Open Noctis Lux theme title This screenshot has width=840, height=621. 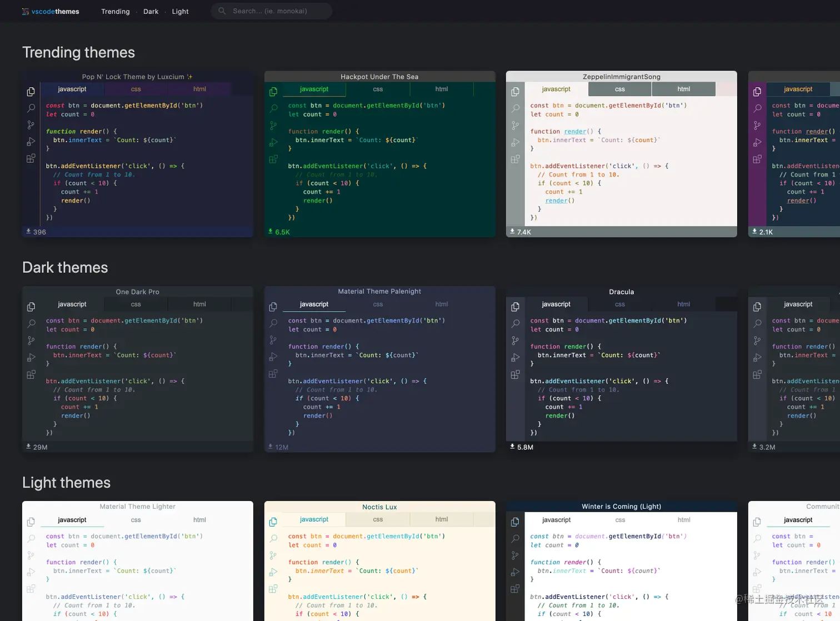[x=379, y=507]
